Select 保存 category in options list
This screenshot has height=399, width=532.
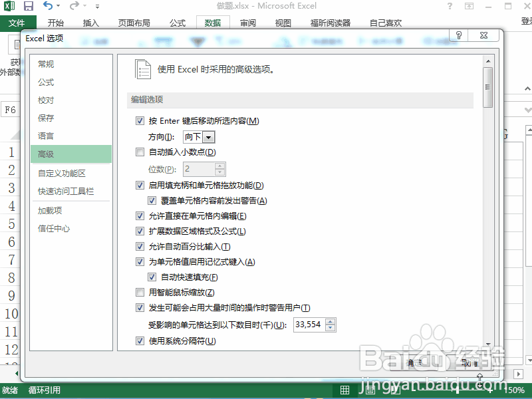pyautogui.click(x=71, y=118)
